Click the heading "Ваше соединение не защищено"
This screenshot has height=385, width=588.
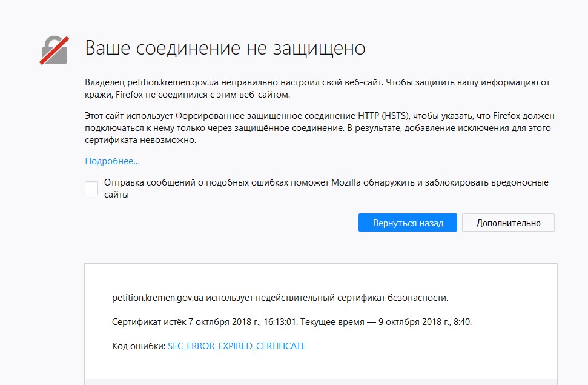point(225,49)
